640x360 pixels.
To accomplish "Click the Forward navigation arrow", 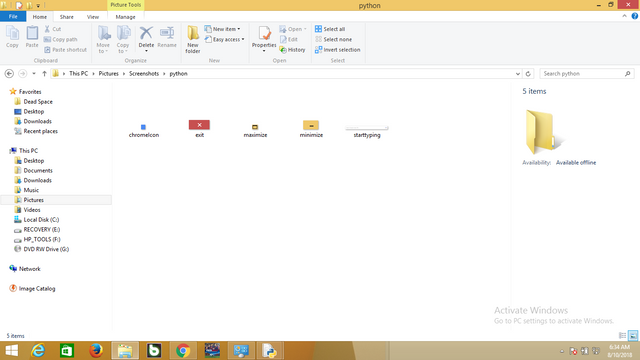I will pos(22,73).
